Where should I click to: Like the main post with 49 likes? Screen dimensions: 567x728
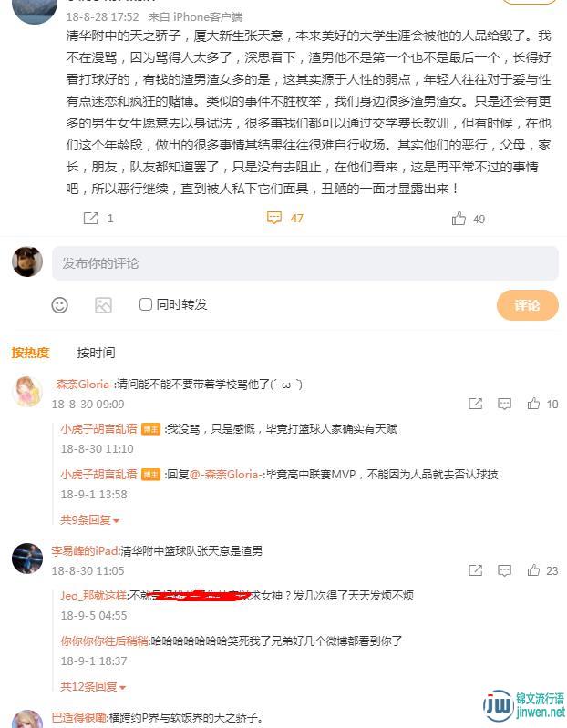(459, 218)
